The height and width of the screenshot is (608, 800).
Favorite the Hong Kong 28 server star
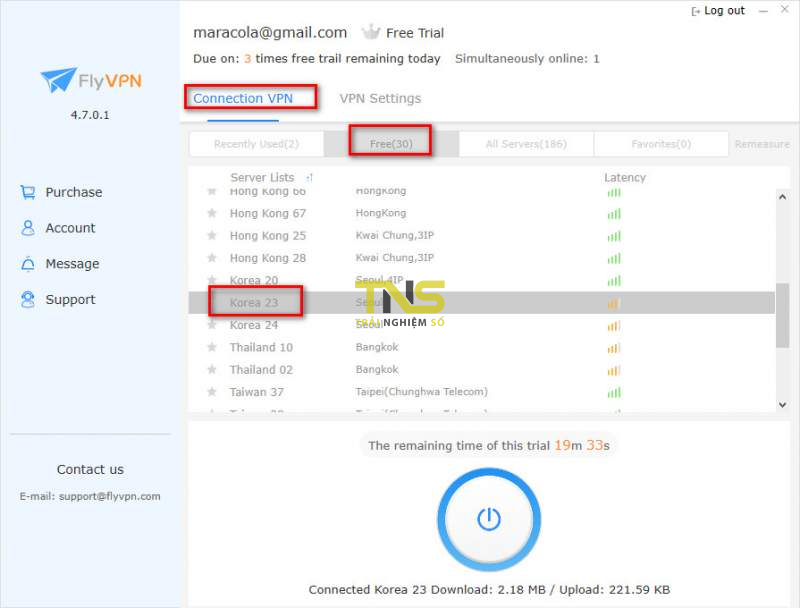(x=212, y=258)
